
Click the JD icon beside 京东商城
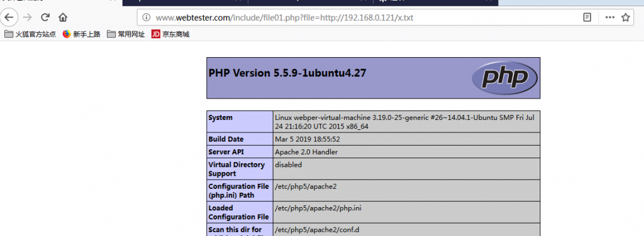pos(155,35)
